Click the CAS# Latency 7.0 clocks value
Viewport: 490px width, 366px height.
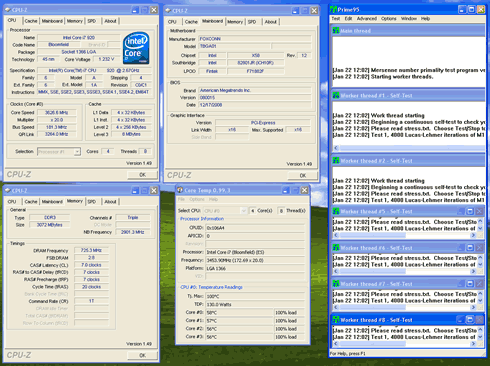point(91,265)
